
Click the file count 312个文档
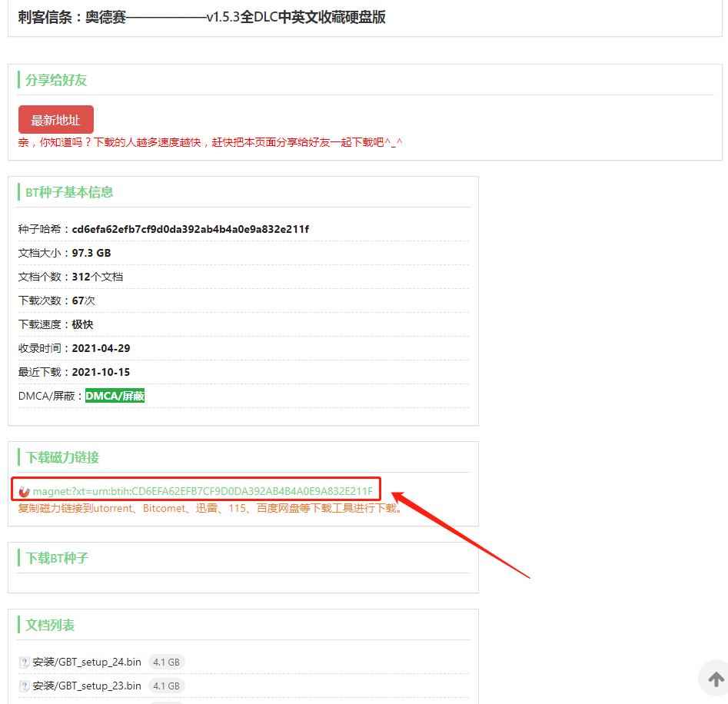[98, 277]
